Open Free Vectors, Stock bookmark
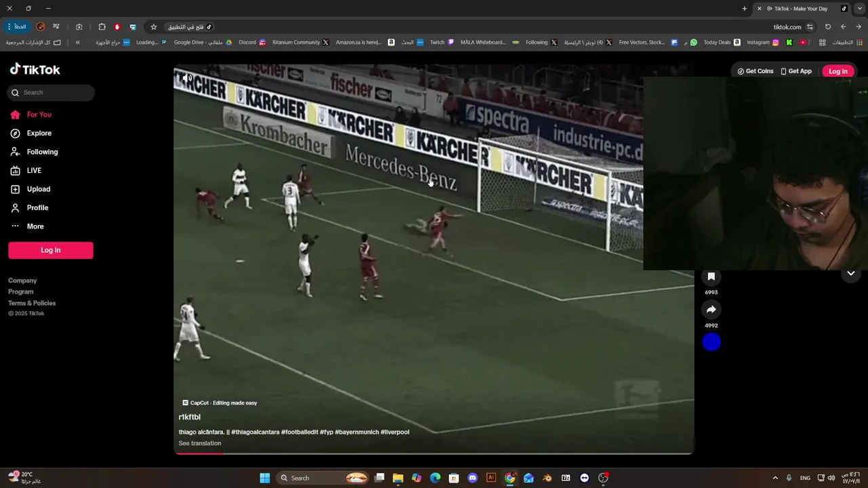868x488 pixels. [648, 42]
